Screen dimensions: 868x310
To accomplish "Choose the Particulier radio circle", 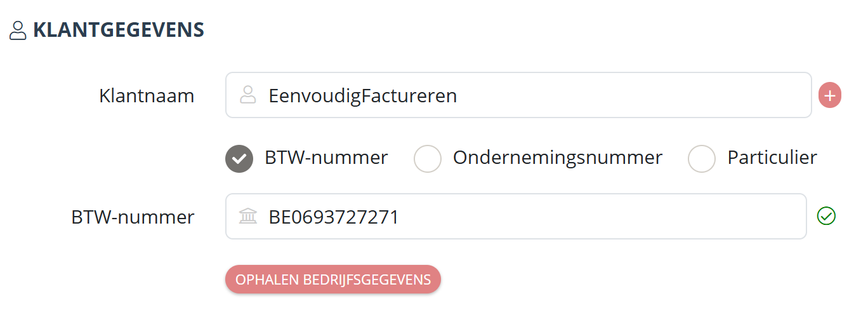I will (x=702, y=159).
